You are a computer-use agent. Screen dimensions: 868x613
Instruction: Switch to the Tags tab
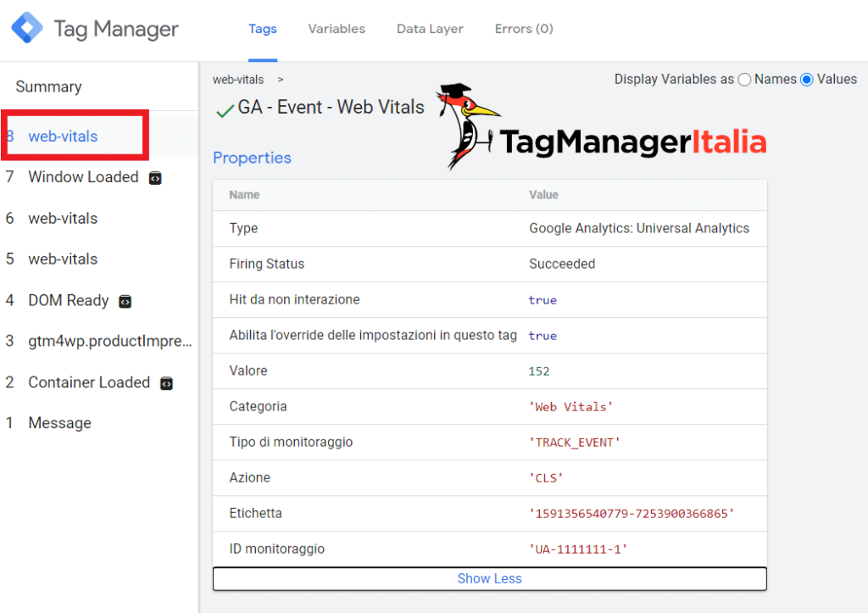pos(263,29)
